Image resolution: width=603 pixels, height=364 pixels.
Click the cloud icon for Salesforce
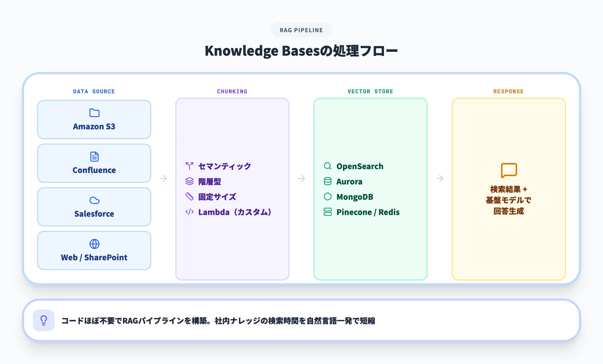pos(94,200)
